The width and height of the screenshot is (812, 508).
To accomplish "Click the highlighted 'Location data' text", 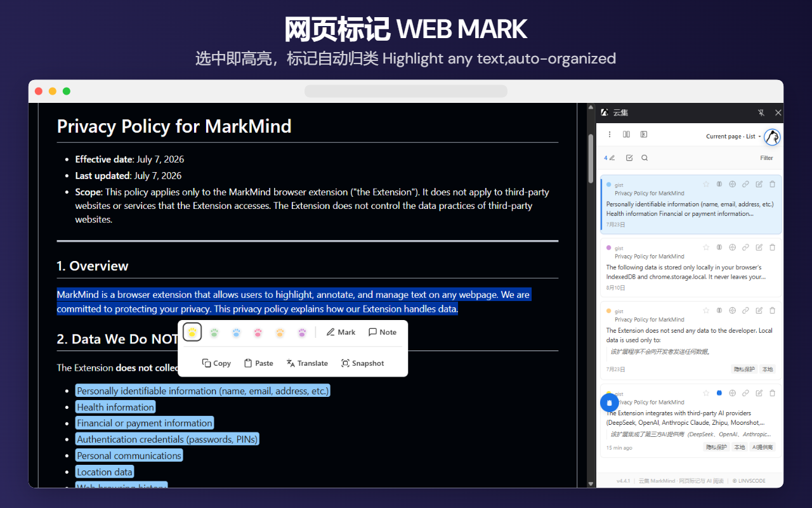I will pos(105,472).
